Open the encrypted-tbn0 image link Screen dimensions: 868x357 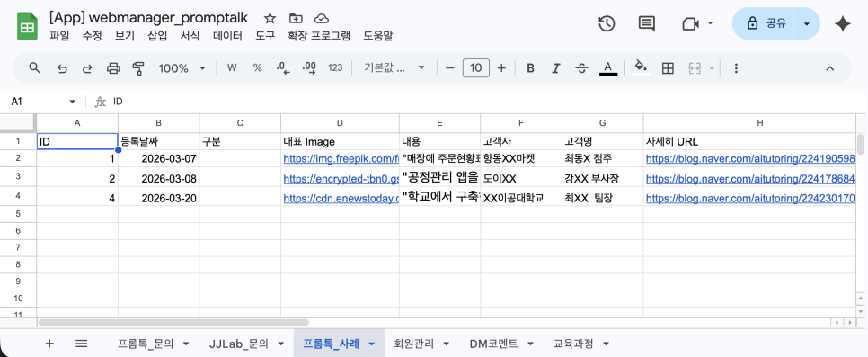pyautogui.click(x=341, y=178)
